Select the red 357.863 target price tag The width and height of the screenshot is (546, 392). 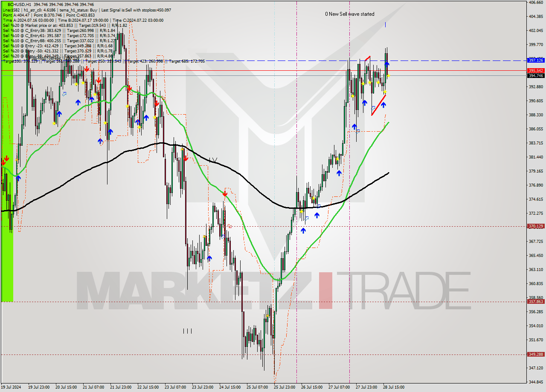(x=535, y=301)
